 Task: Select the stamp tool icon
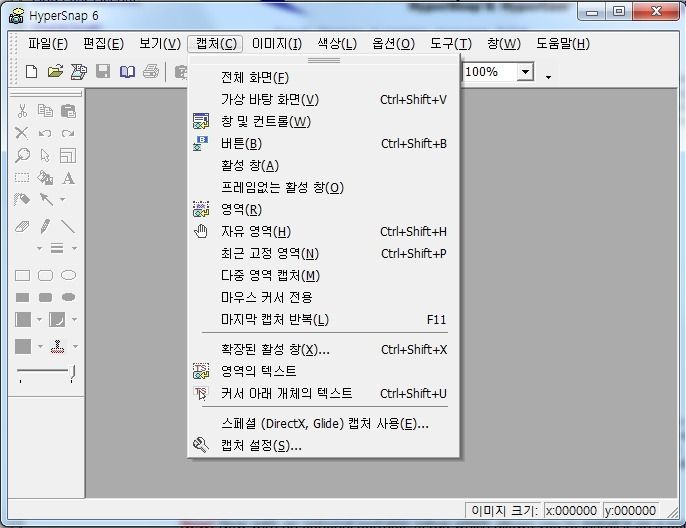point(57,346)
